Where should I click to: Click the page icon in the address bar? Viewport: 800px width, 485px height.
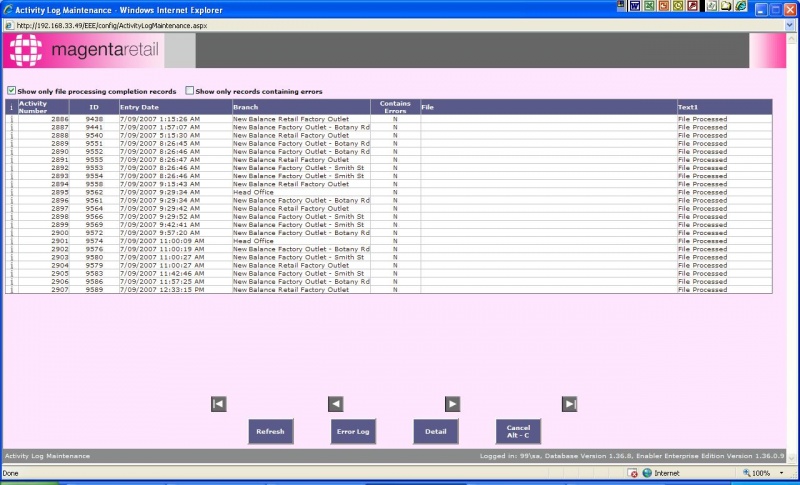pos(9,25)
